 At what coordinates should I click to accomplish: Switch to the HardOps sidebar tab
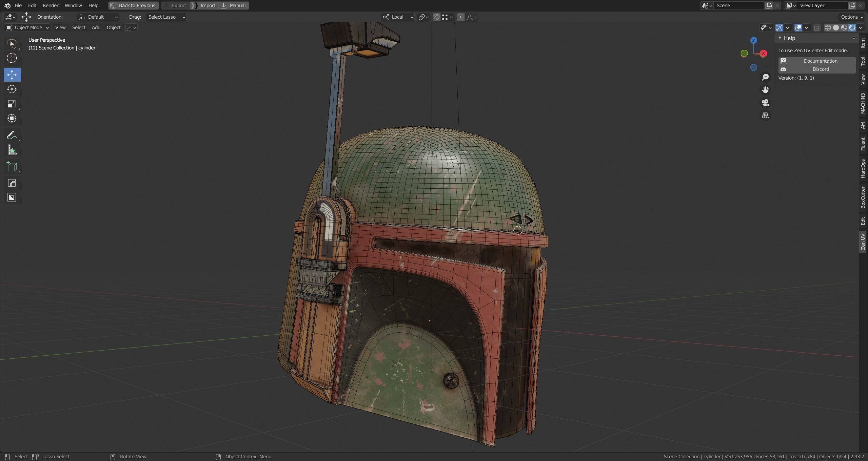coord(863,169)
